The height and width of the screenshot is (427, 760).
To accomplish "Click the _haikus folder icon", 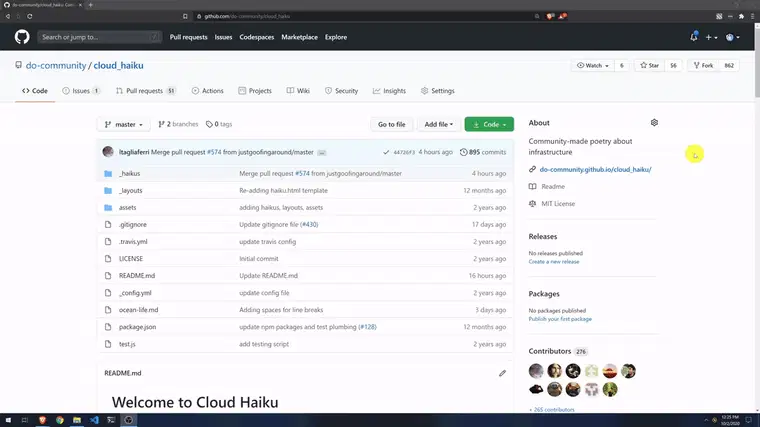I will tap(108, 174).
